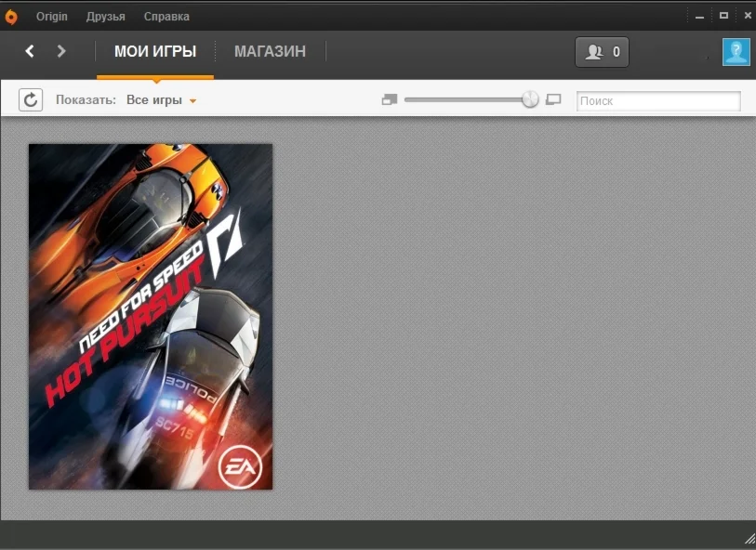The height and width of the screenshot is (550, 756).
Task: Click inside the Поиск search field
Action: pyautogui.click(x=657, y=100)
